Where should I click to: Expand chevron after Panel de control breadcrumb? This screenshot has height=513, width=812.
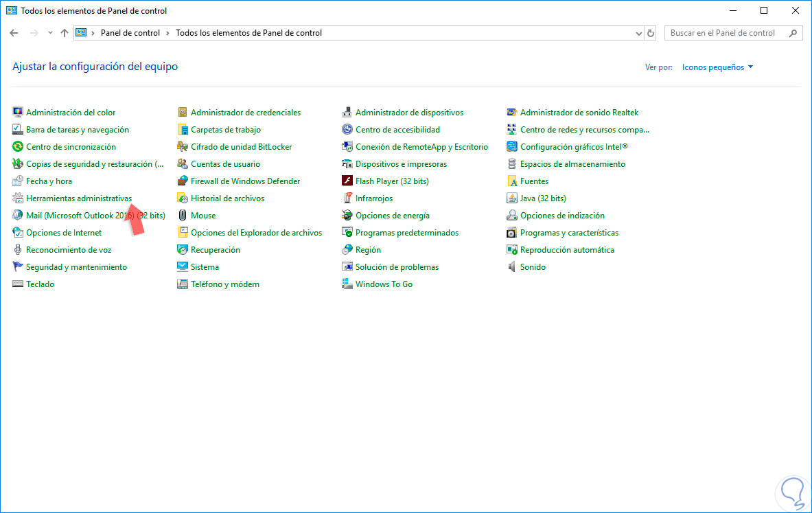click(x=167, y=33)
